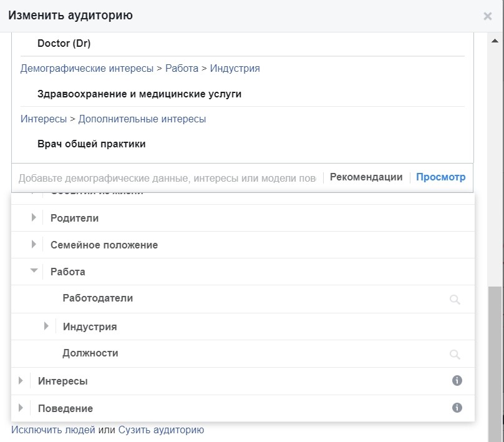
Task: Expand the Семейное положение category
Action: (x=34, y=244)
